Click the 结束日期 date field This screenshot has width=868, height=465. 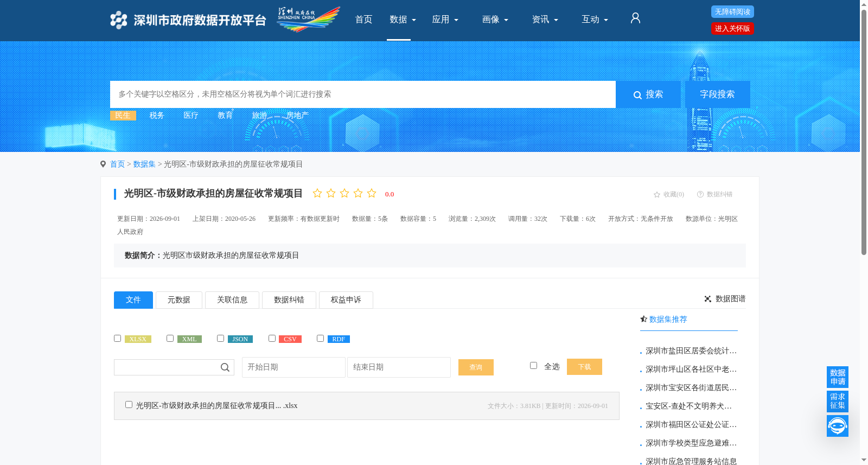pyautogui.click(x=399, y=367)
